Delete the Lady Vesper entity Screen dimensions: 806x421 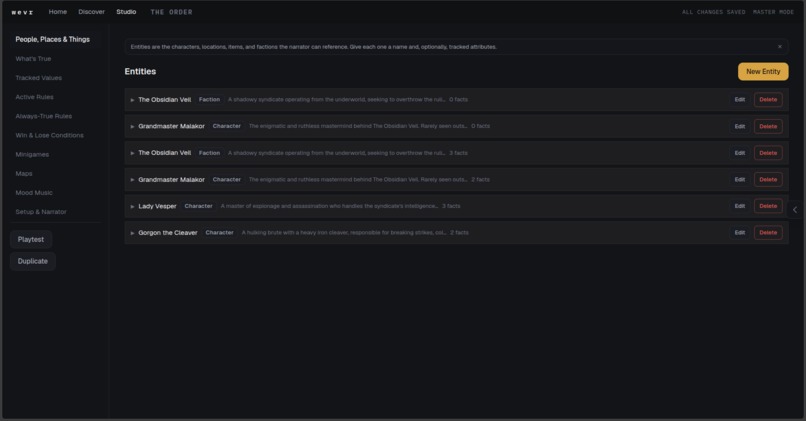coord(768,206)
